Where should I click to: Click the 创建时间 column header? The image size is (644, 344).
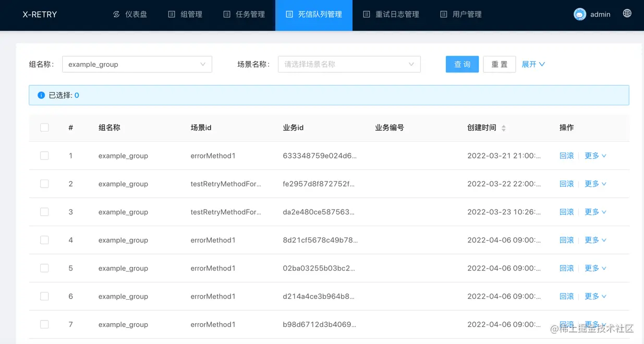482,128
